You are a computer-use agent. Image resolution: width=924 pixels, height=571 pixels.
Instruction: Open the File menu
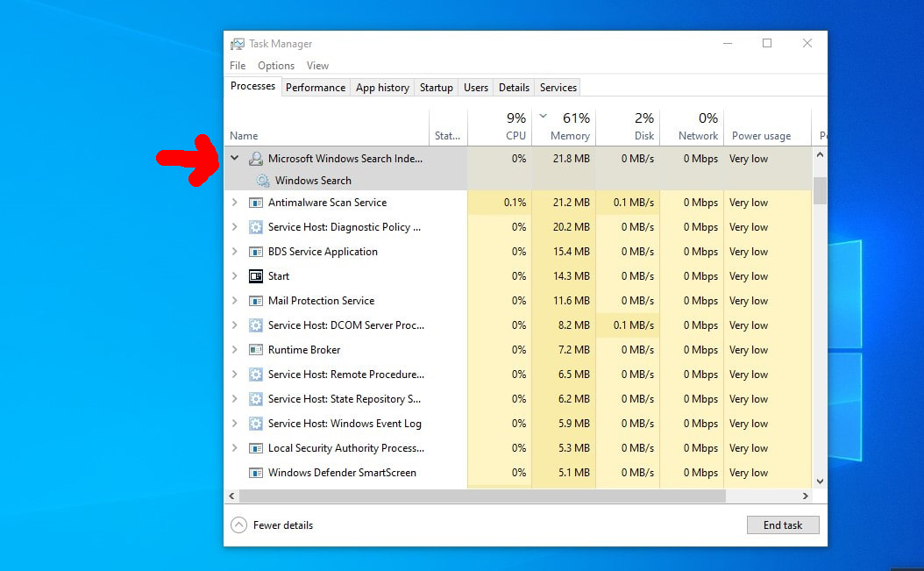click(238, 66)
